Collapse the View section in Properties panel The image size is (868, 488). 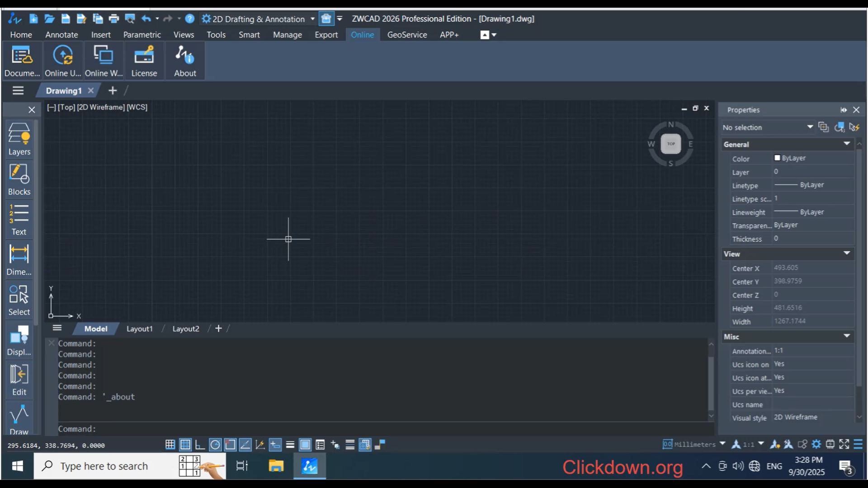pos(846,253)
